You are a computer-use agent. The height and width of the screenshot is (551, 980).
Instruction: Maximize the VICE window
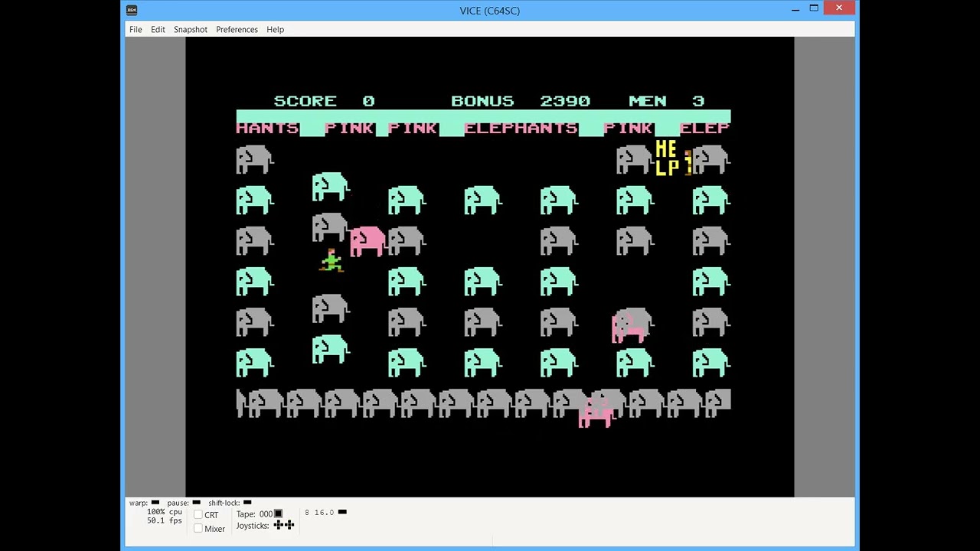(814, 9)
